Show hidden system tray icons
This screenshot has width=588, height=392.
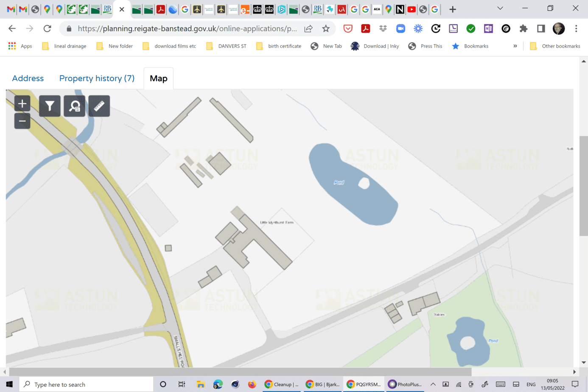point(433,384)
